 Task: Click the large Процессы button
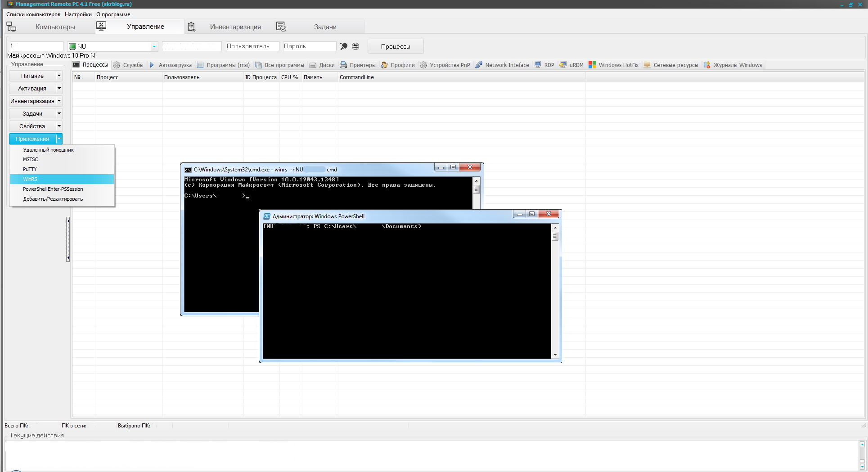(396, 46)
